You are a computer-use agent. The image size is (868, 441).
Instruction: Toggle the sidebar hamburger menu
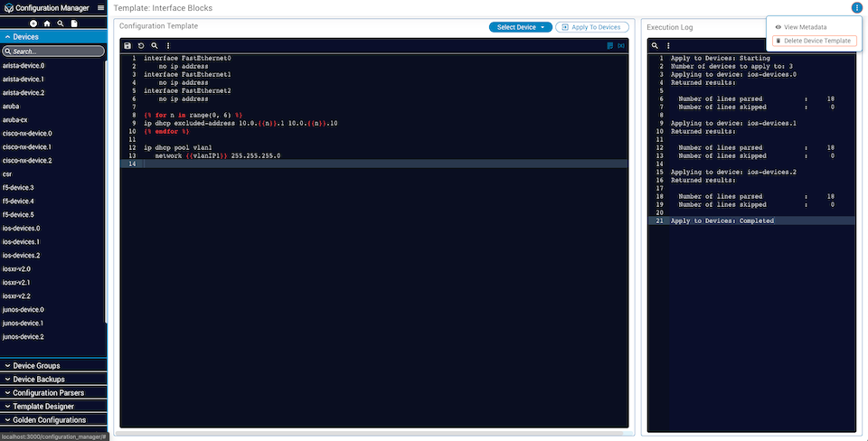tap(100, 8)
